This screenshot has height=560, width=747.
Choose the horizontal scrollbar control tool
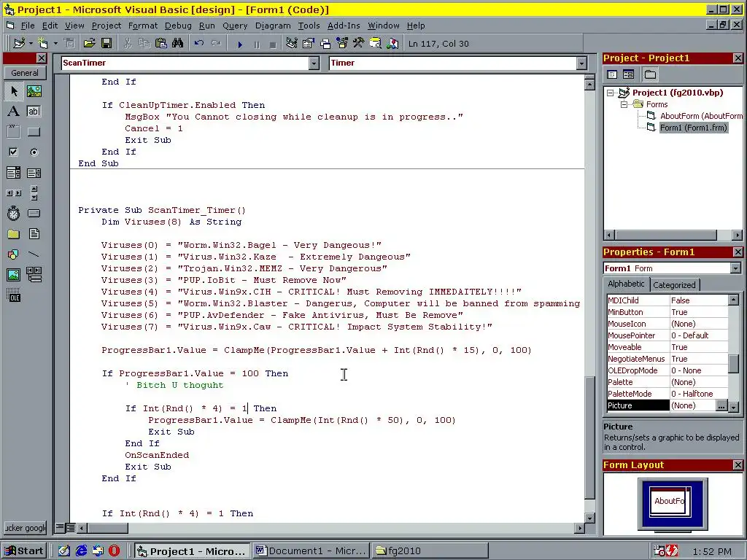point(13,193)
